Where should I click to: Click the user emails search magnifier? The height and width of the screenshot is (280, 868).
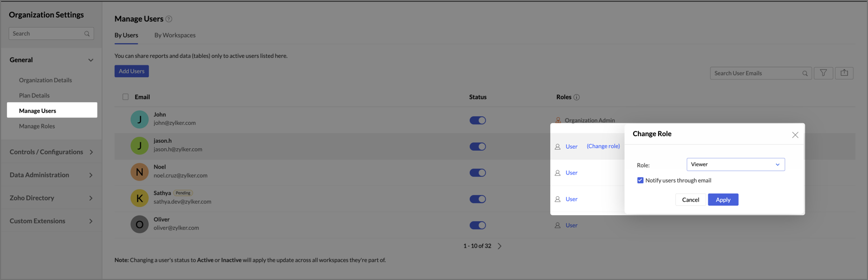pos(805,74)
